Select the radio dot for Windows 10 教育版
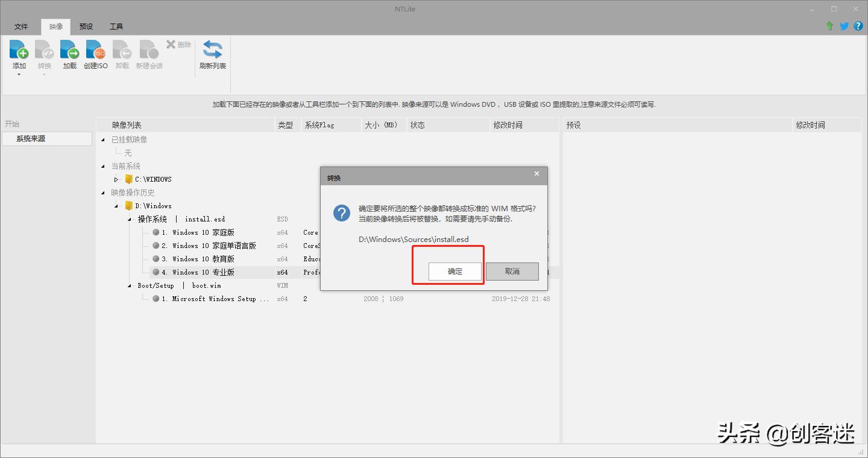This screenshot has width=868, height=458. [x=156, y=259]
